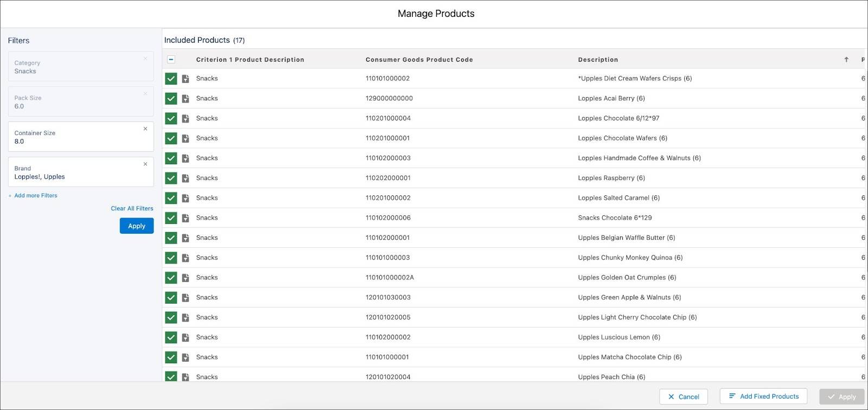Uncheck Lopples Handmade Coffee & Walnuts row
This screenshot has height=410, width=868.
(171, 158)
